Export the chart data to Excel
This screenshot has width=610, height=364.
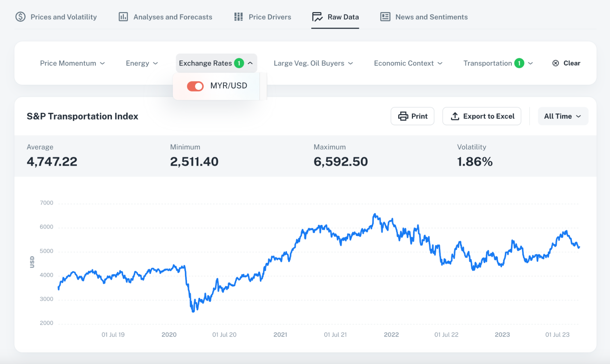(x=482, y=116)
